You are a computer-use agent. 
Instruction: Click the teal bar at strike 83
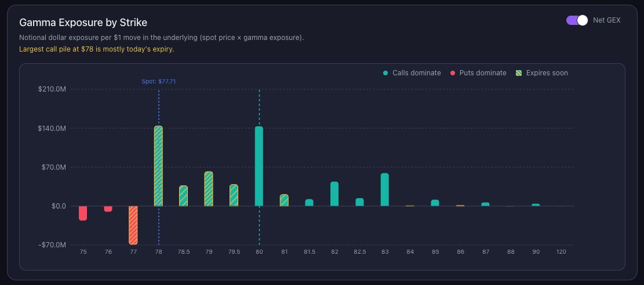point(385,190)
